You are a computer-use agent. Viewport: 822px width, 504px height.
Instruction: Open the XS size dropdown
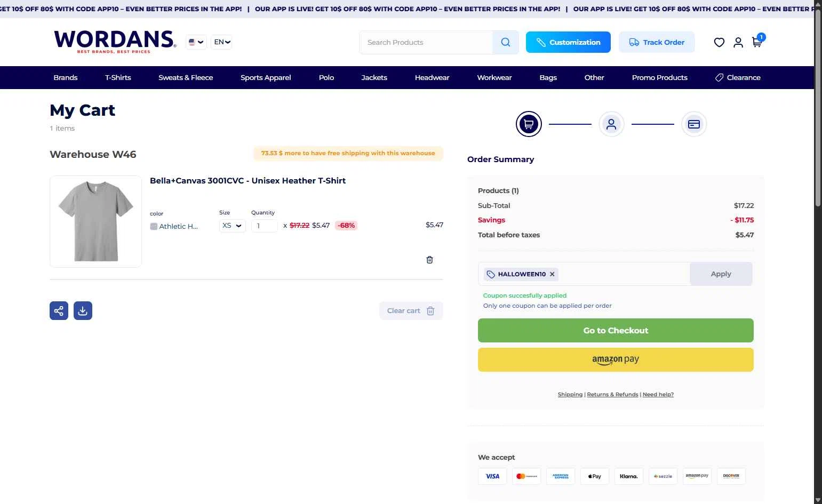233,226
